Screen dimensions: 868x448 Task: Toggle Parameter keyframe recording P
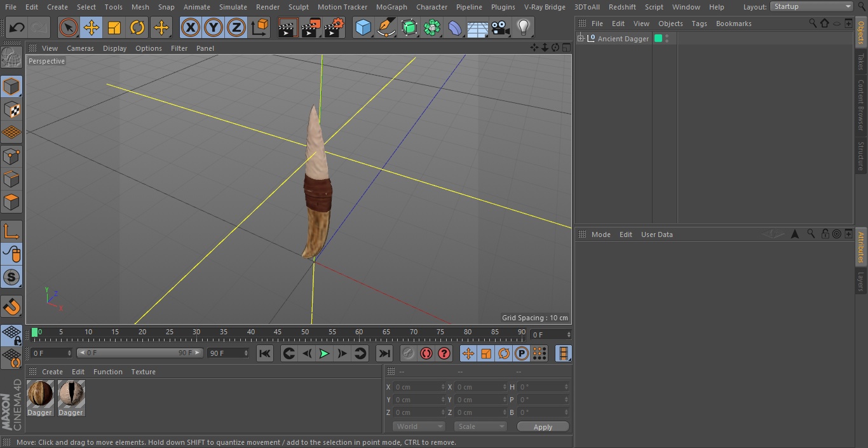tap(521, 353)
